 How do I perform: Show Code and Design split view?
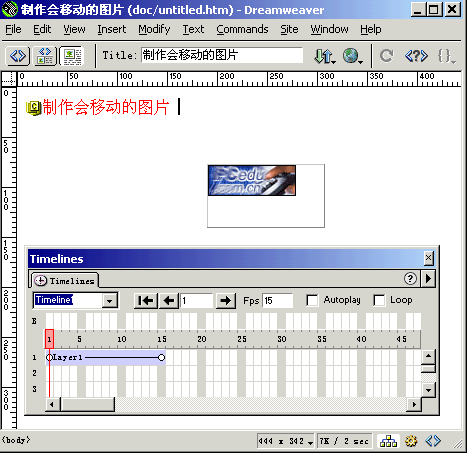[45, 56]
